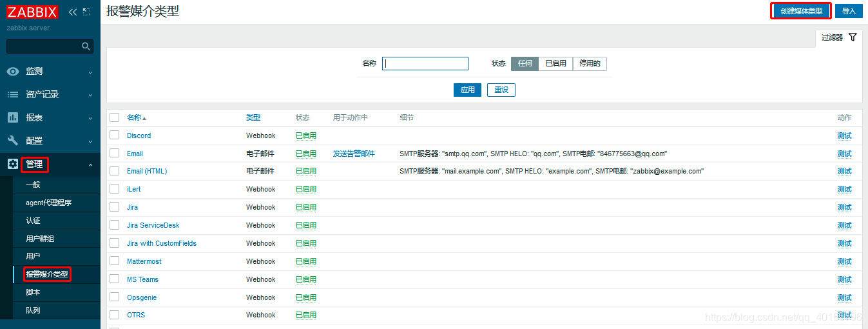Click the list icon for 资产记录

tap(13, 94)
